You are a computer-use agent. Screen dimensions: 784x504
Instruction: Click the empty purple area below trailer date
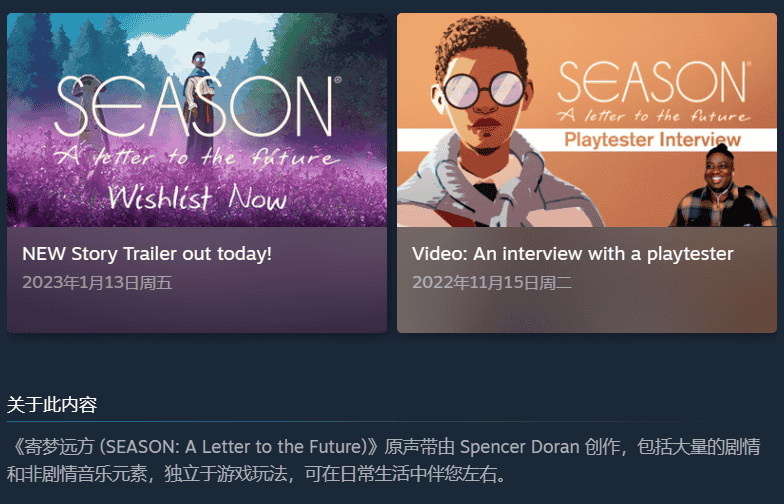coord(197,313)
